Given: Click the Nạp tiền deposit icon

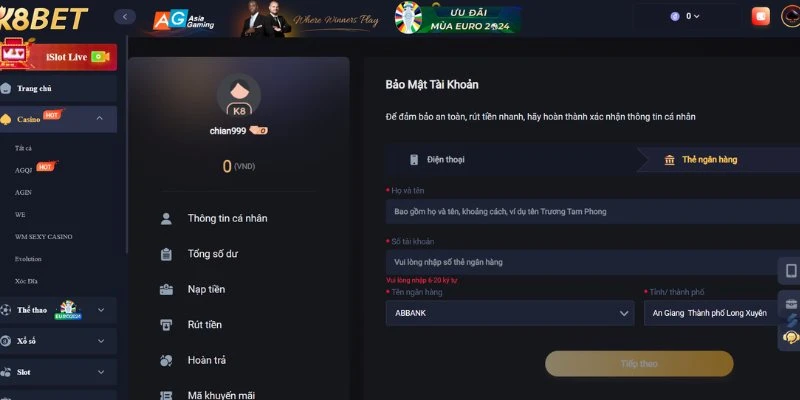Looking at the screenshot, I should click(166, 289).
